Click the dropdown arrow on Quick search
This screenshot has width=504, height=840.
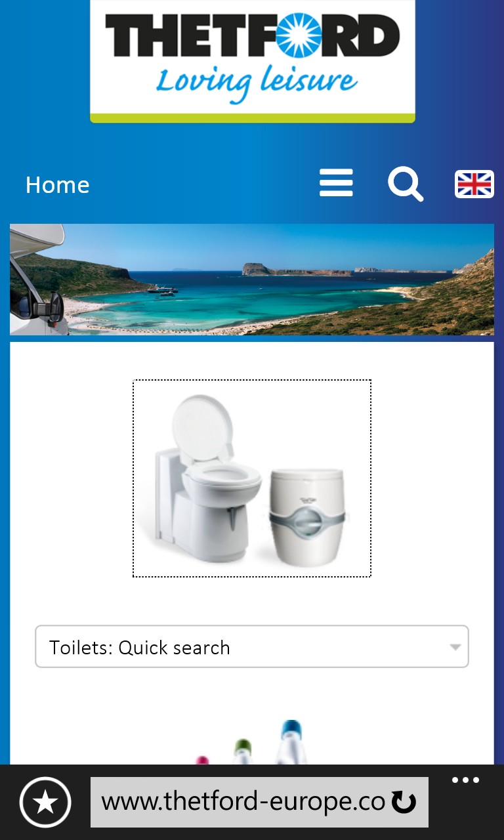click(x=455, y=647)
